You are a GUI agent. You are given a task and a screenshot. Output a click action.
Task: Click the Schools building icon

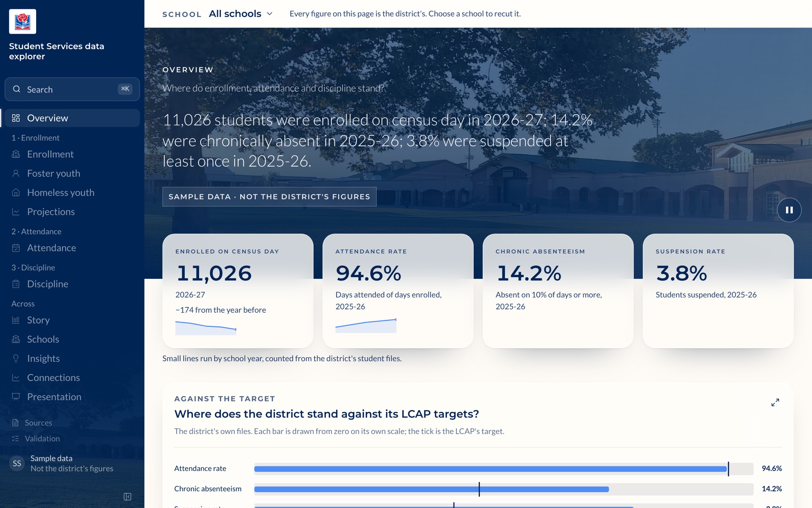[16, 339]
